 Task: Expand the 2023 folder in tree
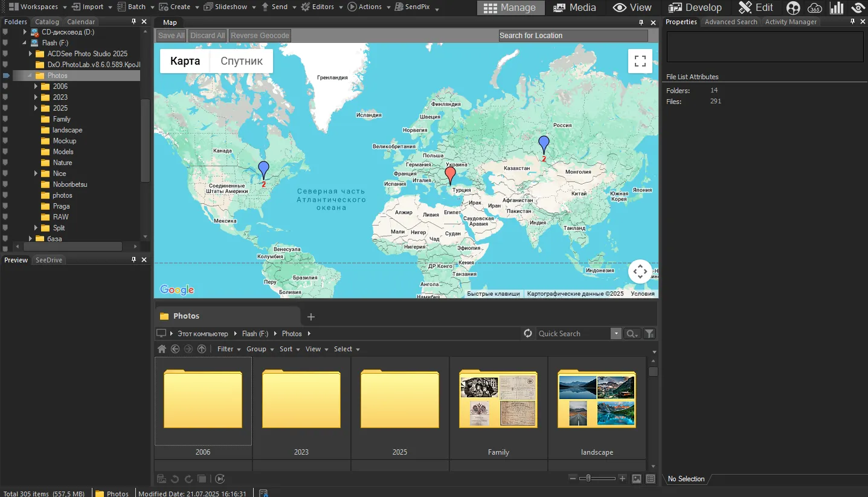(36, 97)
